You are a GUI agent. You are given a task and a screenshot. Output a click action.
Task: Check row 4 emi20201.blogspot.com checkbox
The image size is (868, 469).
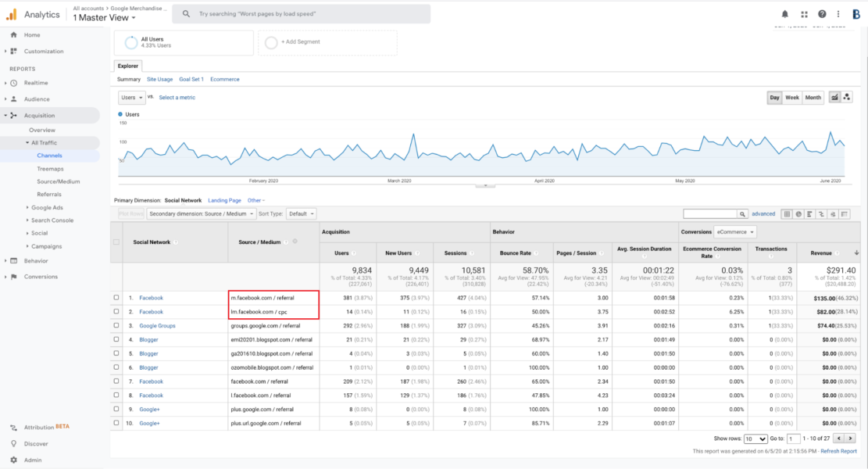[x=116, y=339]
